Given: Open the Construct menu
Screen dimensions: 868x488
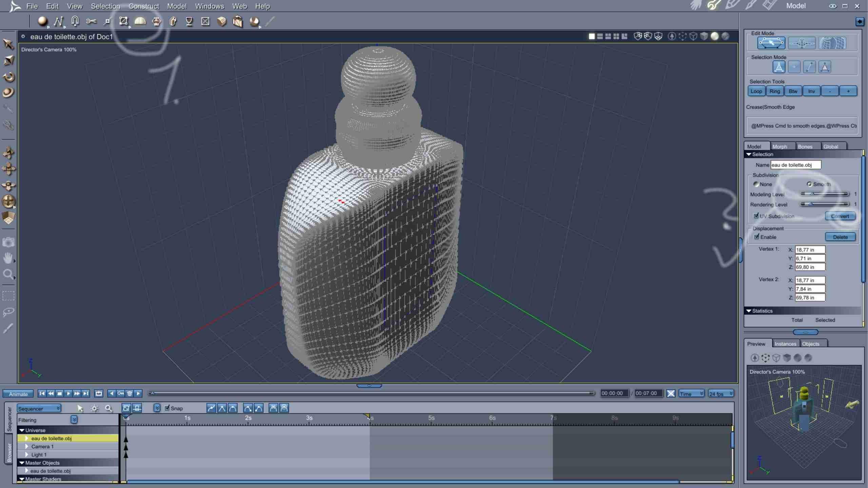Looking at the screenshot, I should coord(143,6).
